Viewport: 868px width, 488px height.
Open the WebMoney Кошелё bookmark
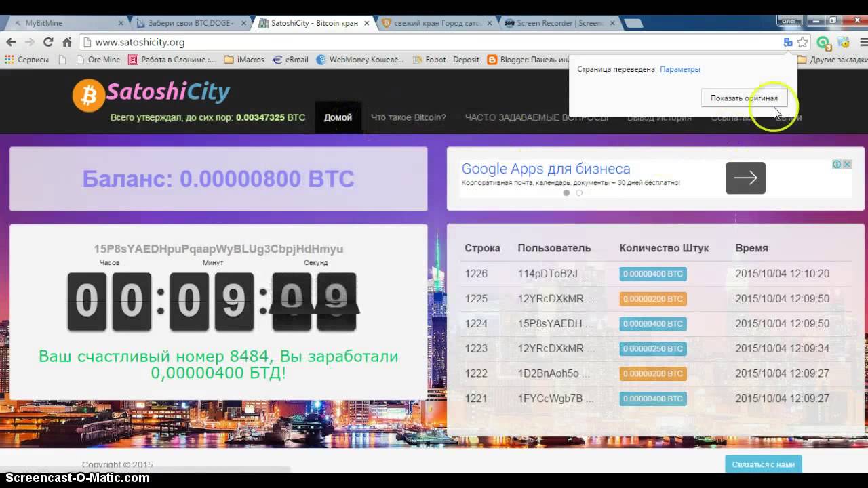(360, 60)
